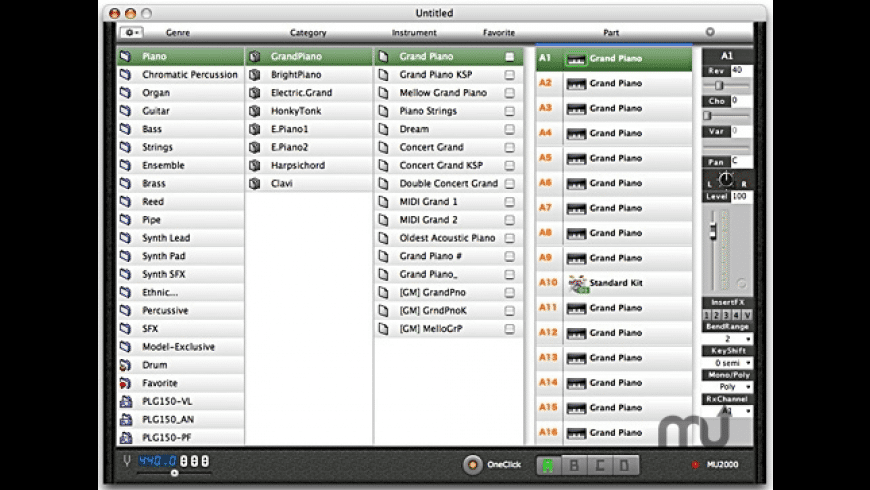Click the Rev value field
Viewport: 870px width, 490px height.
tap(742, 70)
